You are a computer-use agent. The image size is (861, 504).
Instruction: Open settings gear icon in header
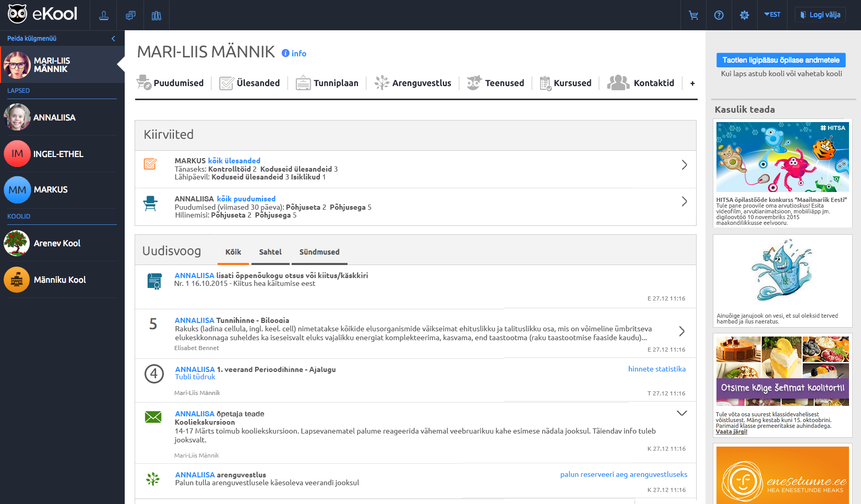coord(745,15)
